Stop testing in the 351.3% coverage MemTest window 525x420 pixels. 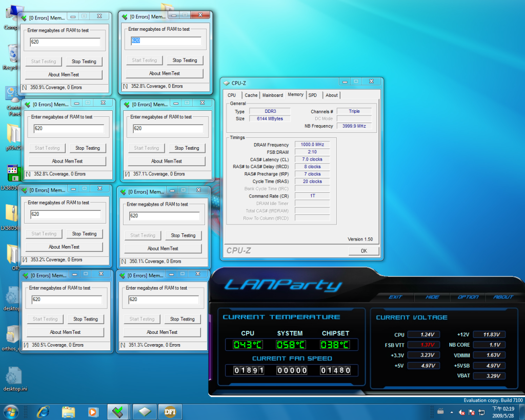click(183, 319)
